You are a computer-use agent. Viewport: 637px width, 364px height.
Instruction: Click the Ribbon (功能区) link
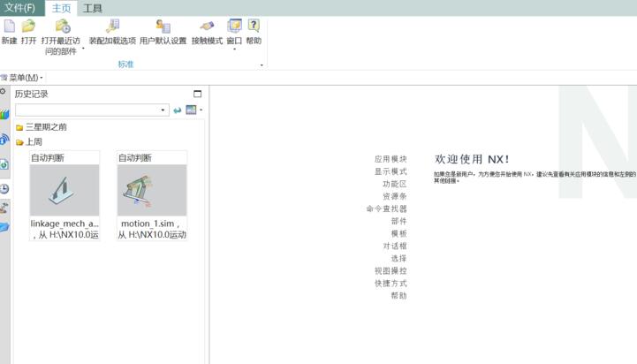pos(394,184)
